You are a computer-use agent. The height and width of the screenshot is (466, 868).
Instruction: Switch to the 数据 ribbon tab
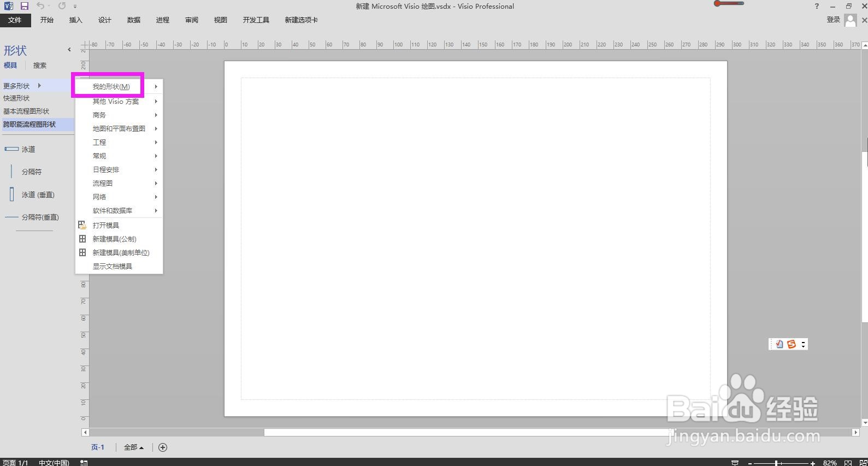click(x=134, y=20)
